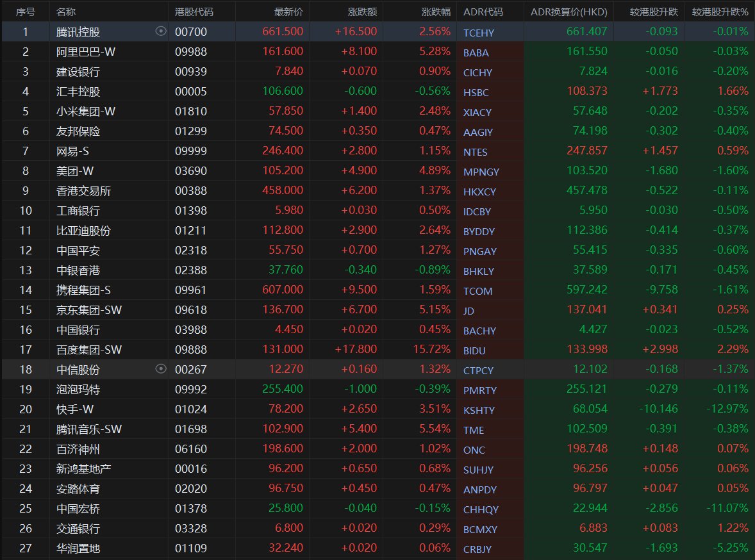Select the 工商银行 stock name

tap(78, 210)
